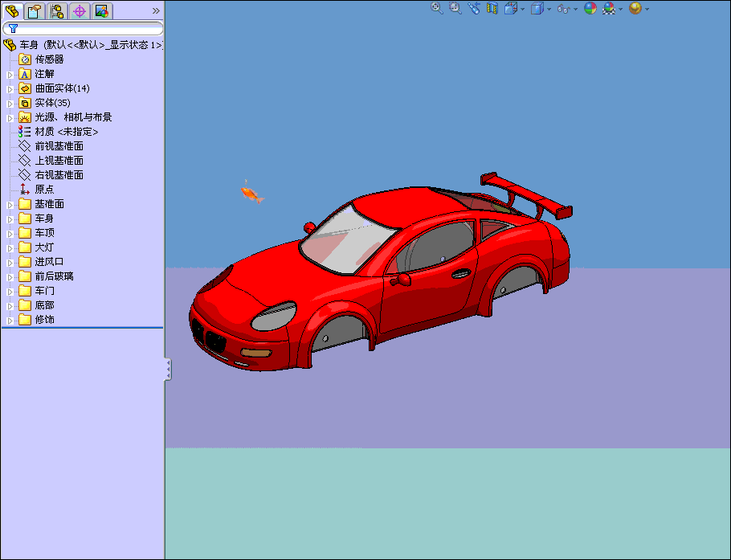Expand the 车门 folder
The height and width of the screenshot is (560, 731).
[x=10, y=292]
